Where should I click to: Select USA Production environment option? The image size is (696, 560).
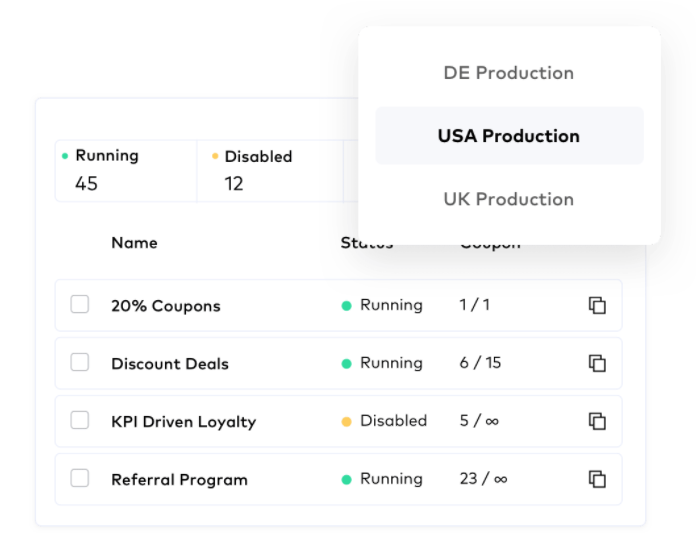click(x=508, y=136)
